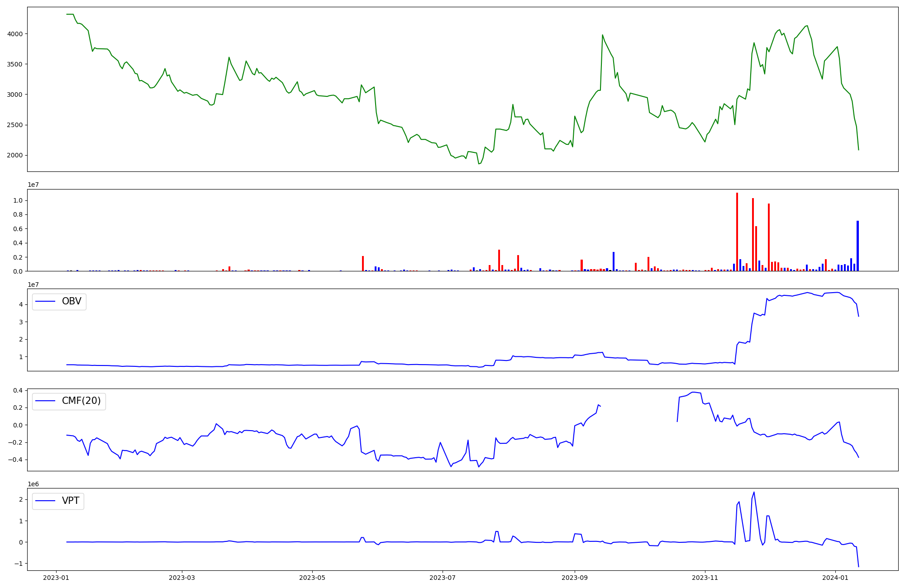Image resolution: width=905 pixels, height=588 pixels.
Task: Click the 2024-01 x-axis date label
Action: pyautogui.click(x=835, y=578)
